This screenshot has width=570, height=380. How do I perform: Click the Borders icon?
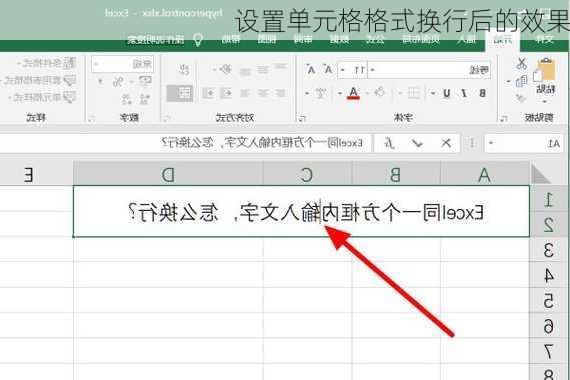pyautogui.click(x=414, y=93)
